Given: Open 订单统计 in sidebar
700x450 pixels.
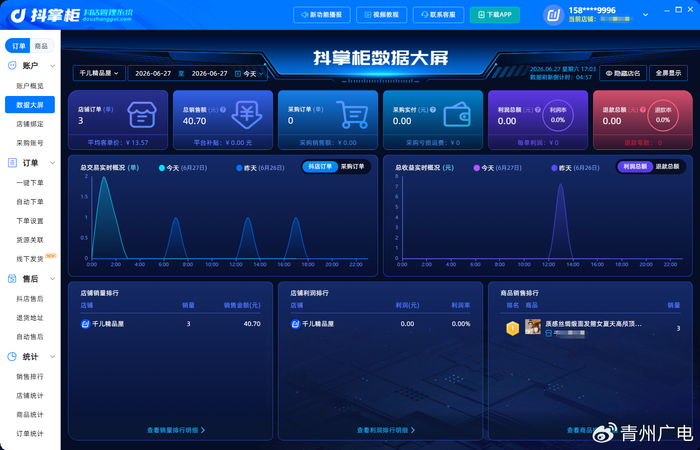Looking at the screenshot, I should (x=30, y=433).
